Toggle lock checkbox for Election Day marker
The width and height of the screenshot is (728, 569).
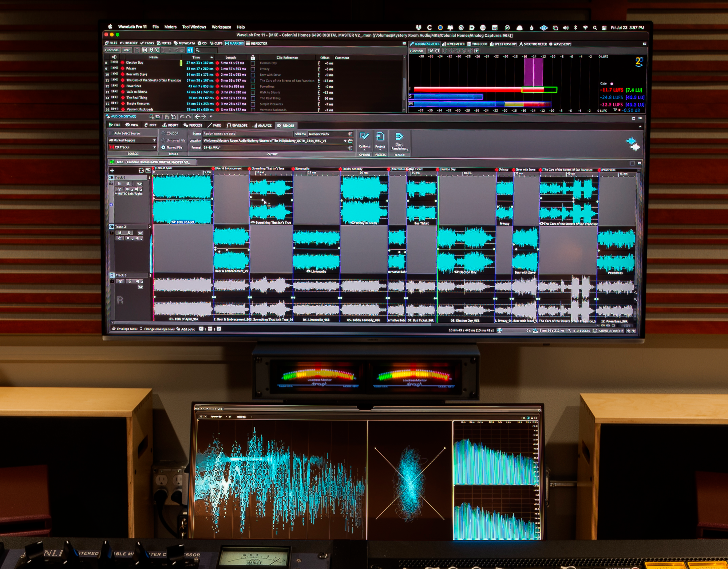(x=253, y=63)
